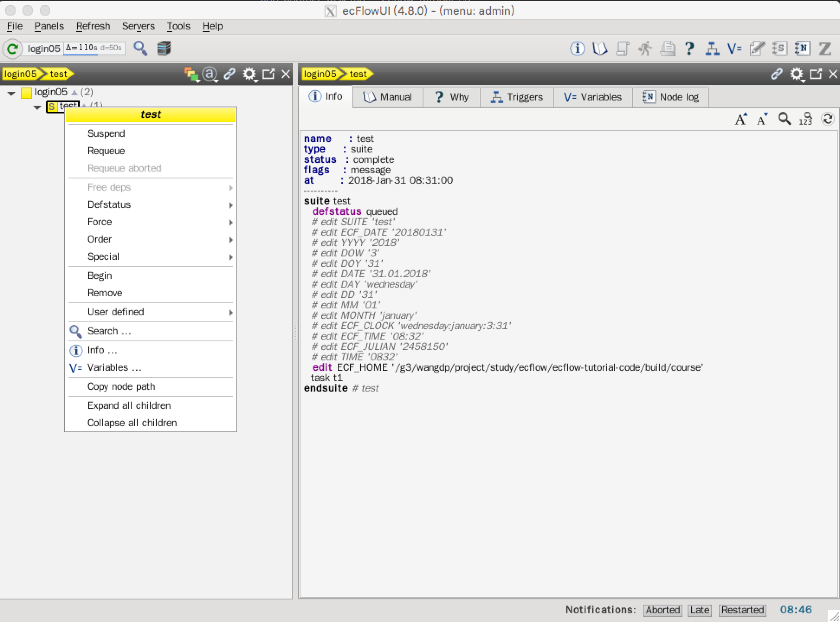This screenshot has width=840, height=622.
Task: Click the green server refresh icon
Action: tap(13, 49)
